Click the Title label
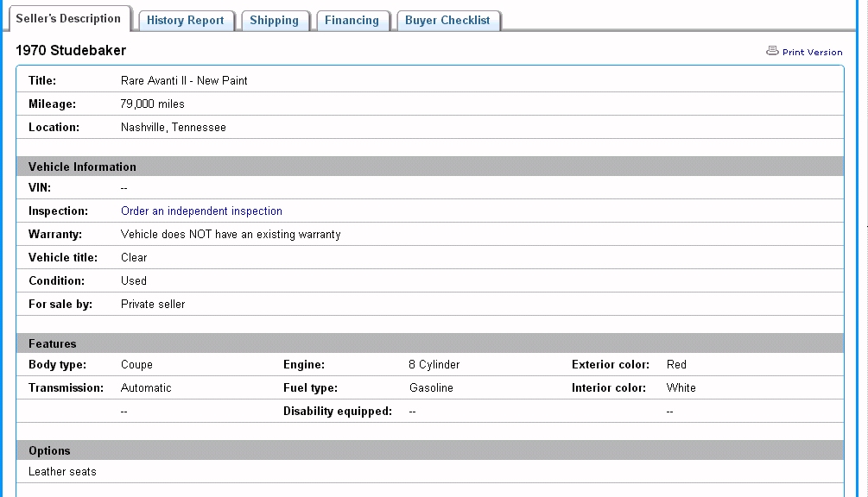The width and height of the screenshot is (868, 497). click(42, 81)
